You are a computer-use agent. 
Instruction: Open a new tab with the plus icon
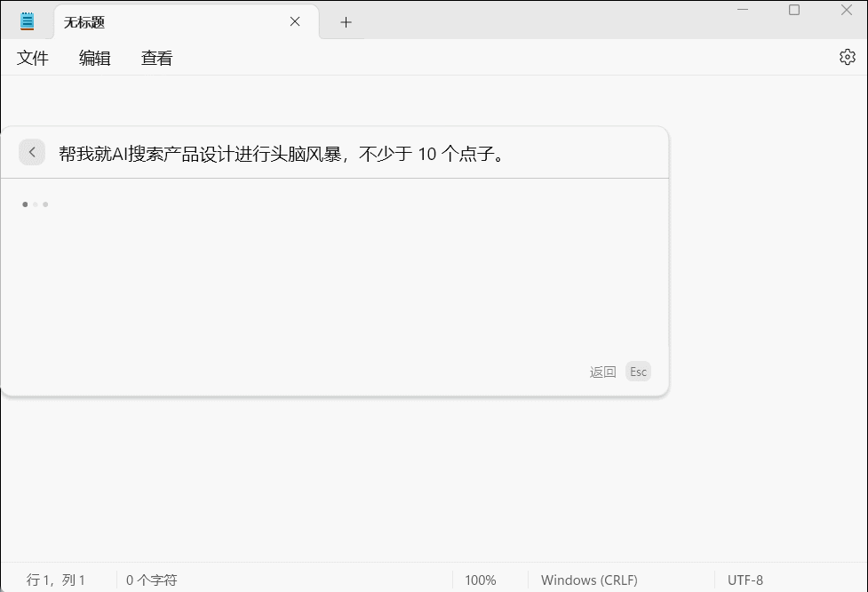pos(346,21)
